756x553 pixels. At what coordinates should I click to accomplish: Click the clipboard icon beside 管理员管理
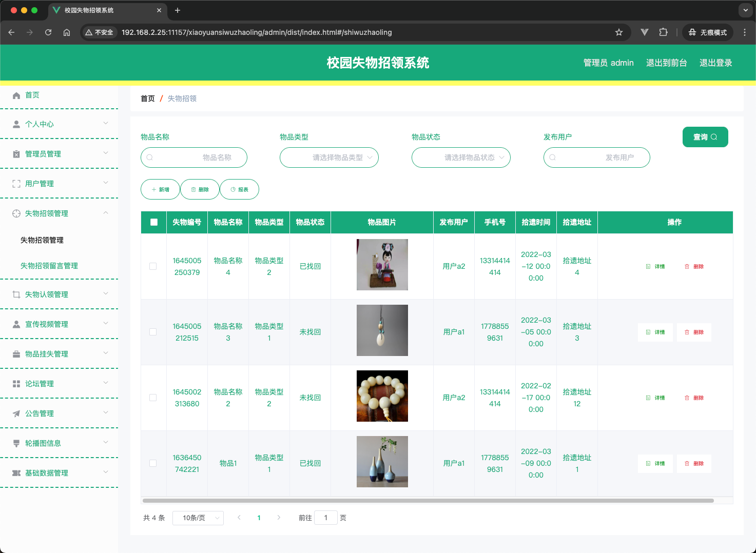(x=16, y=154)
